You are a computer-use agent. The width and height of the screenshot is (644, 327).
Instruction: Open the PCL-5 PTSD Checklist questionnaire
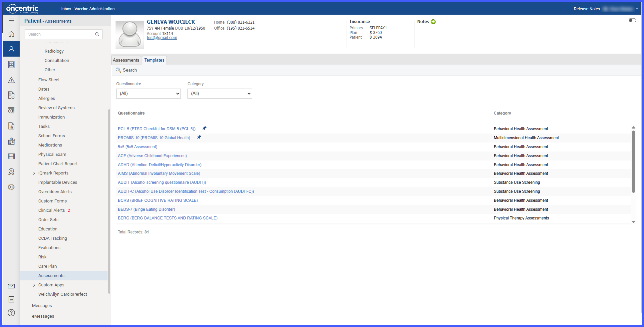tap(157, 129)
